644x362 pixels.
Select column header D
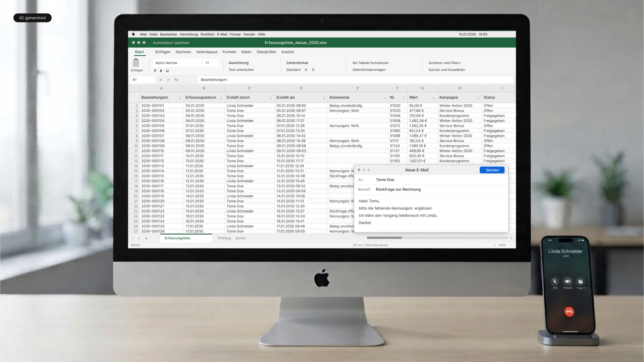point(301,88)
